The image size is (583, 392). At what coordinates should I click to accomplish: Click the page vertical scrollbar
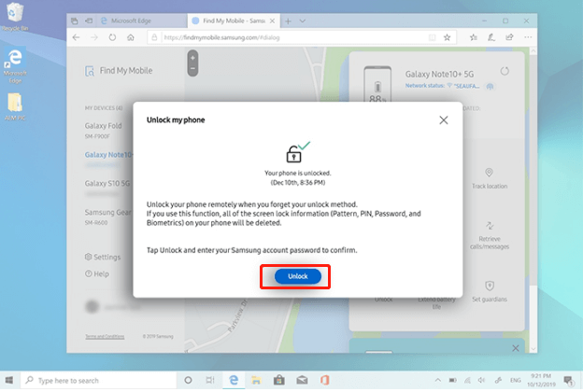pos(533,200)
